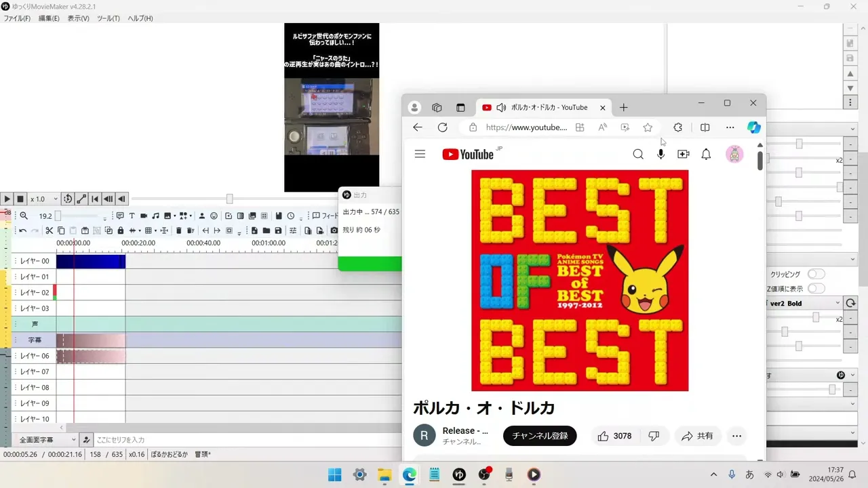Open the ver2 Bold font dropdown

[804, 303]
